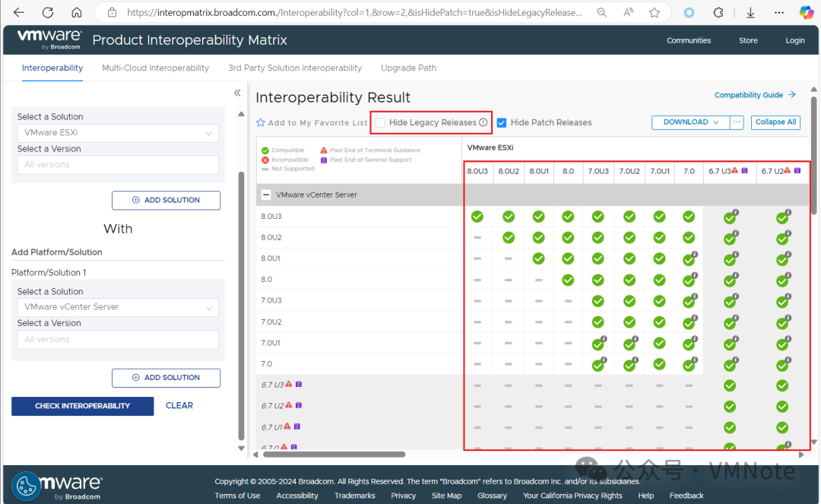Open Site Map footer link
Viewport: 821px width, 504px height.
(x=447, y=496)
